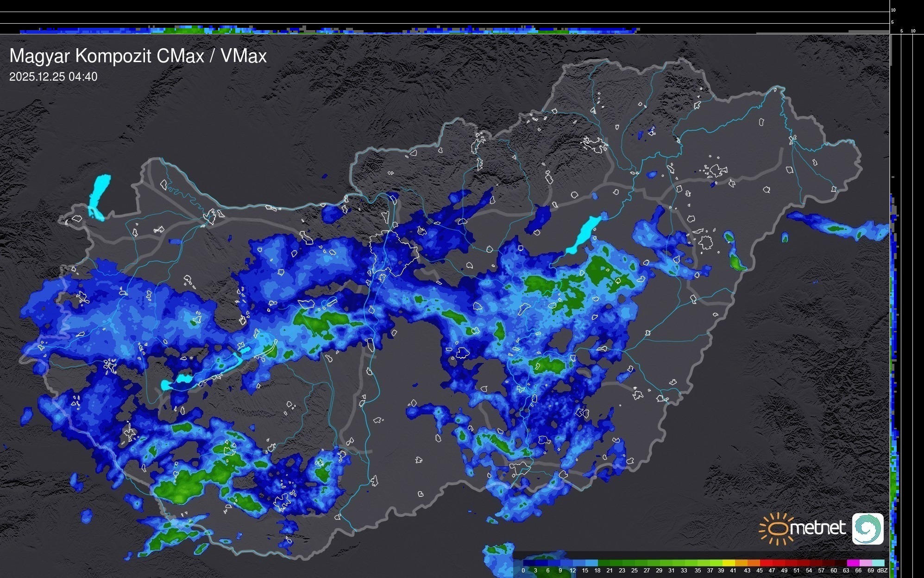924x578 pixels.
Task: Click the cyan Lake Tisza reservoir shape
Action: point(585,232)
